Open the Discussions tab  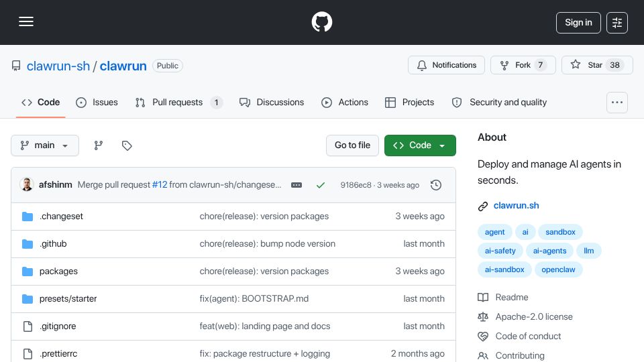pos(272,102)
